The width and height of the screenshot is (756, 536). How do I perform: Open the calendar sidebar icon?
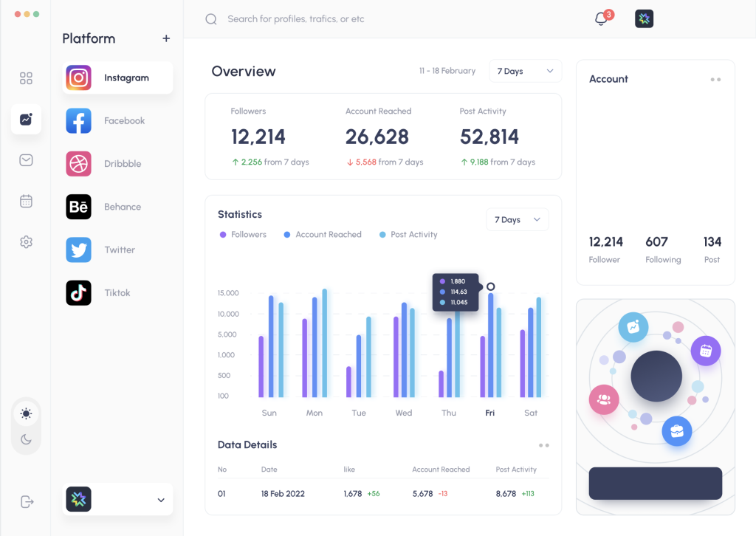26,201
